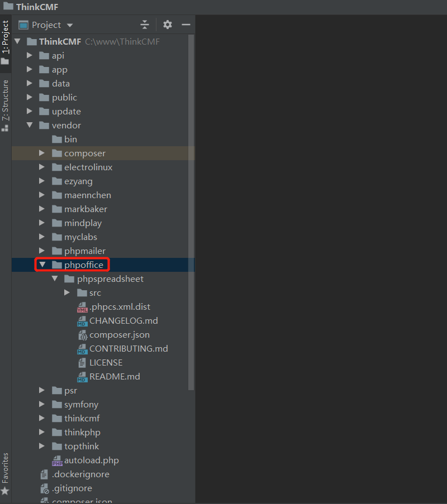Viewport: 447px width, 504px height.
Task: Open the 7: Structure side tab
Action: 6,105
